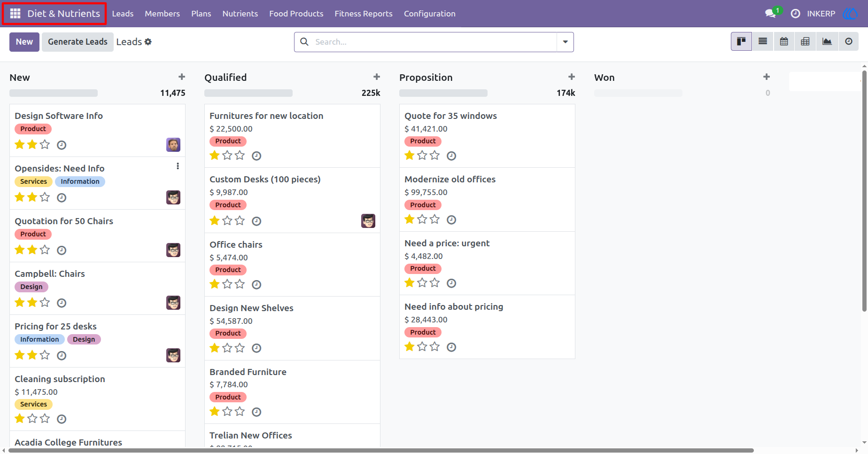Switch to Activity view
This screenshot has width=868, height=454.
coord(848,41)
